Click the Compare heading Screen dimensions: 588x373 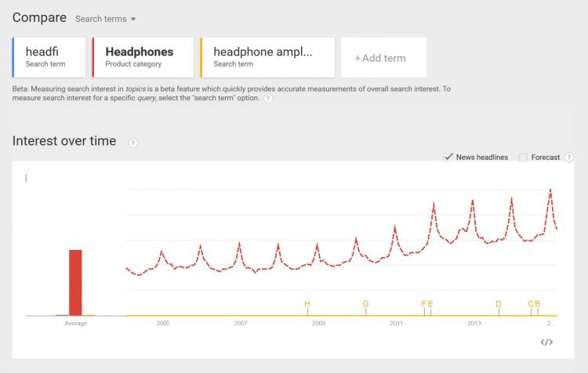pos(39,17)
